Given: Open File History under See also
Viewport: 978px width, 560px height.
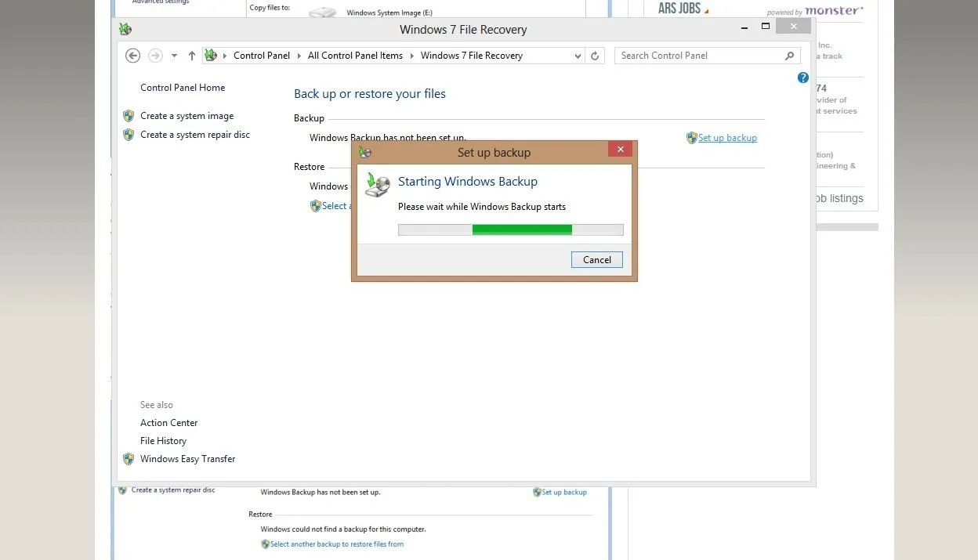Looking at the screenshot, I should (163, 441).
